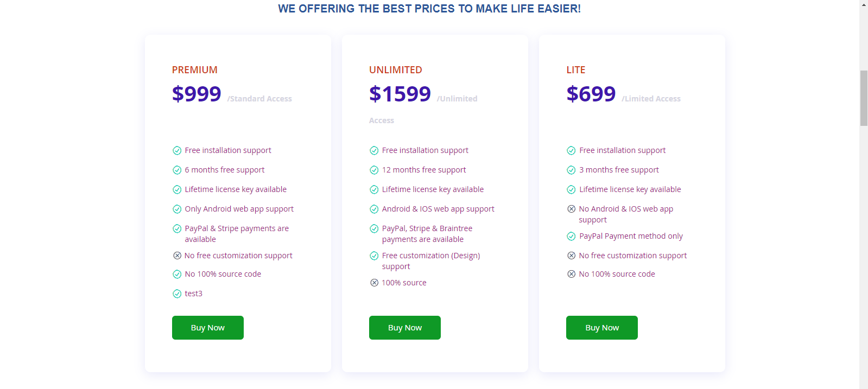
Task: Click check icon beside Only Android web app support
Action: coord(177,209)
